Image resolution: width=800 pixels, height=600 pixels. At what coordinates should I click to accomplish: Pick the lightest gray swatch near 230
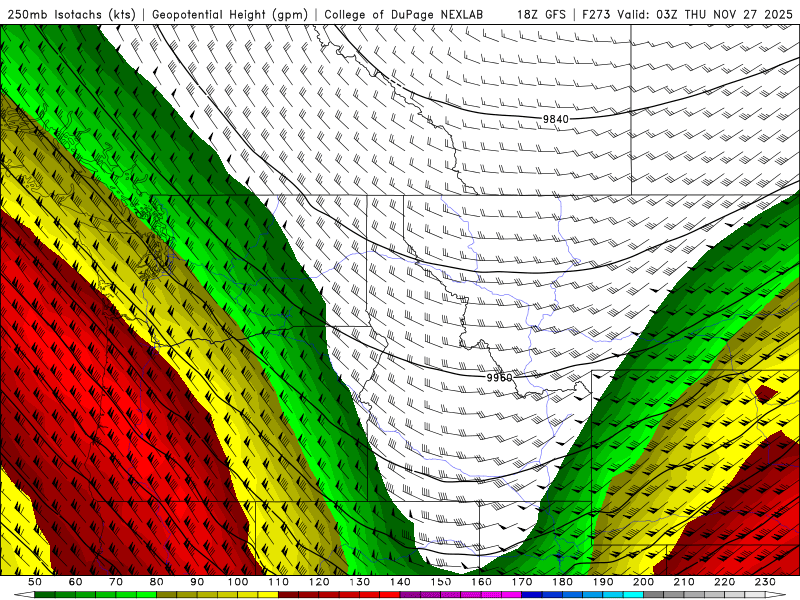(x=755, y=594)
